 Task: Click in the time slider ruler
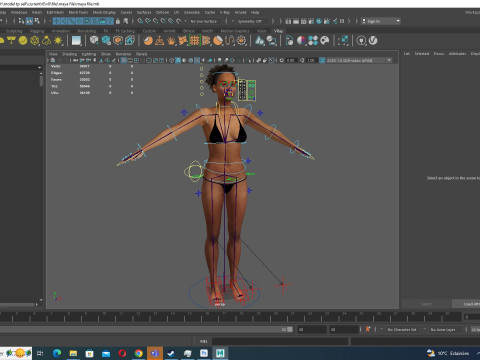point(230,317)
